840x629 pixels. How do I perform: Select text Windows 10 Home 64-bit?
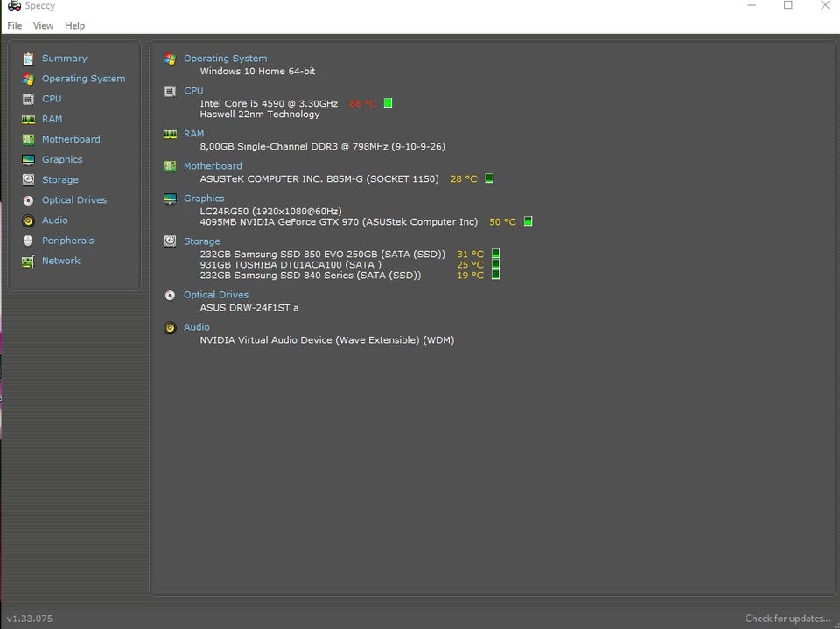257,71
